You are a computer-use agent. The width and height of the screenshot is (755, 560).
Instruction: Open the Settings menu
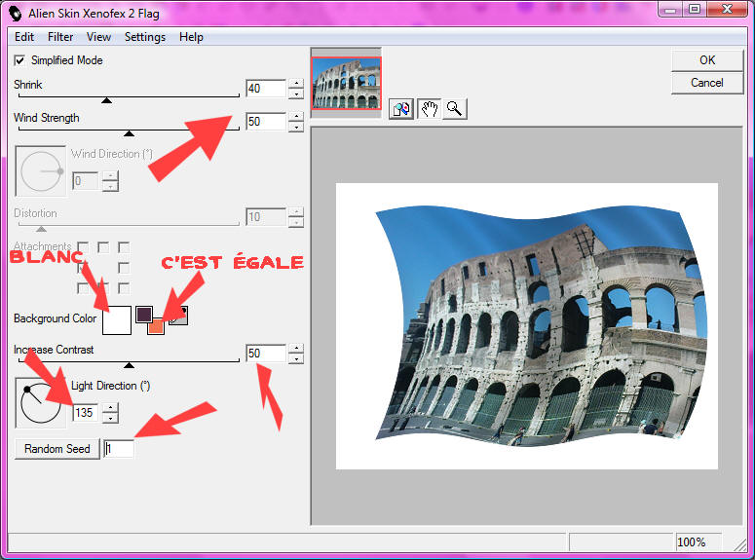(145, 37)
